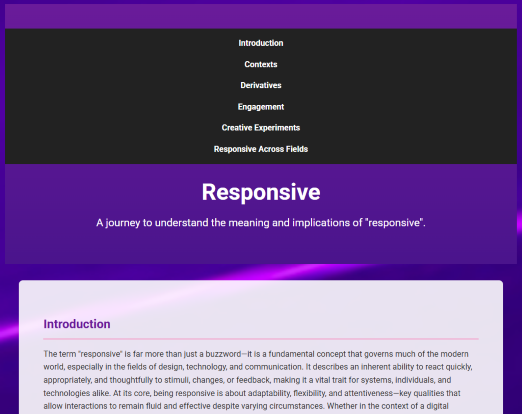
Task: Select the purple Introduction section heading
Action: (x=77, y=324)
